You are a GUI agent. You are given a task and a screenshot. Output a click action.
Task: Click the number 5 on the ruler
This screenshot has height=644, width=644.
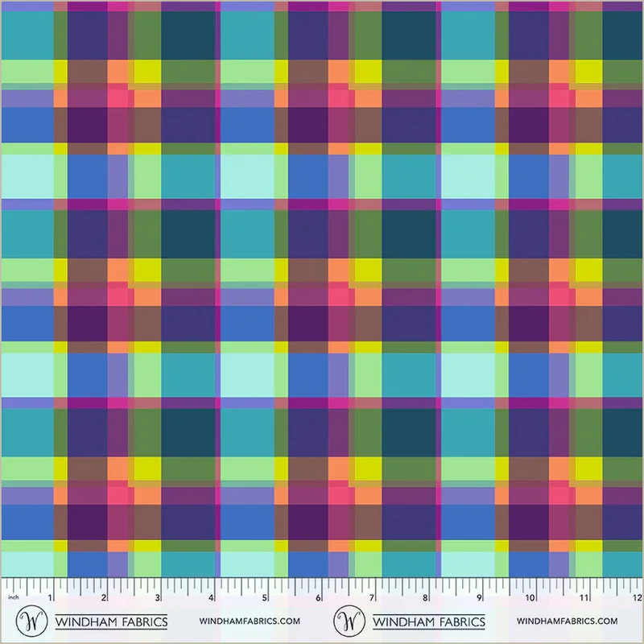point(264,597)
